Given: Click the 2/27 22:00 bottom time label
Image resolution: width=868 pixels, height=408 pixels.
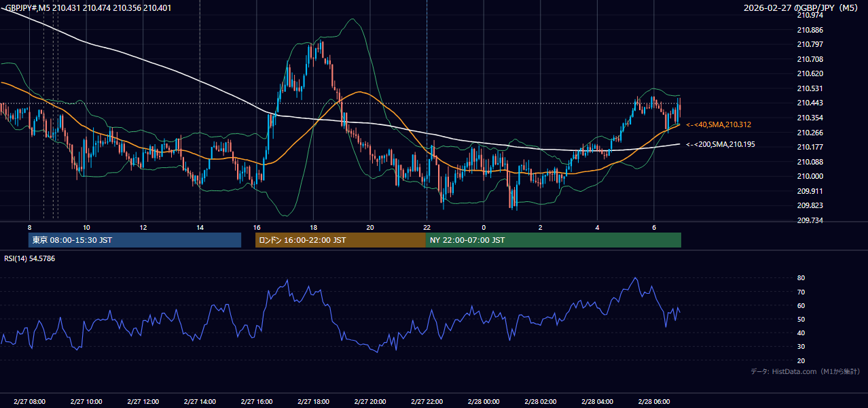Looking at the screenshot, I should pyautogui.click(x=427, y=401).
